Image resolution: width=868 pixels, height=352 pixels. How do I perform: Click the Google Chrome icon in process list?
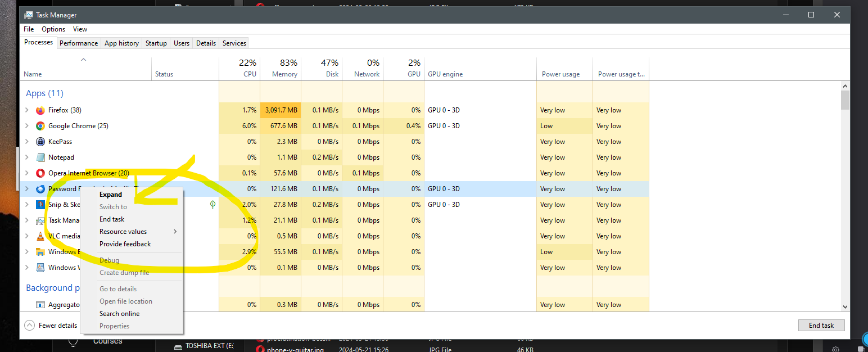click(40, 126)
